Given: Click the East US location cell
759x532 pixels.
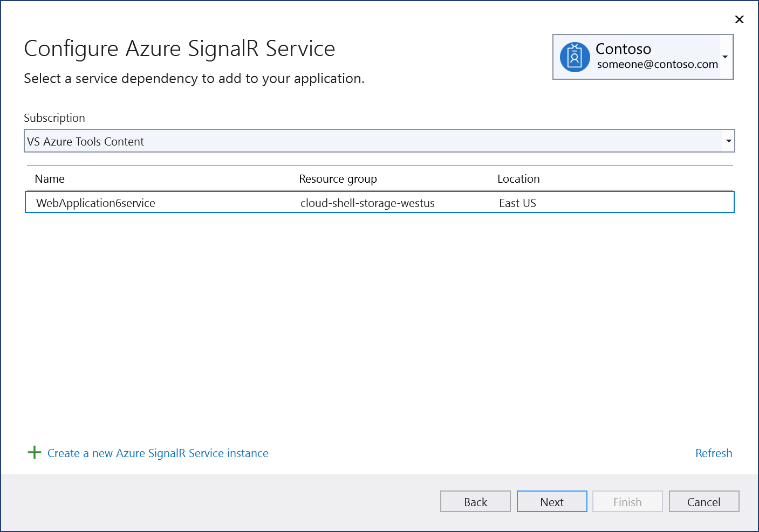Looking at the screenshot, I should pyautogui.click(x=517, y=203).
